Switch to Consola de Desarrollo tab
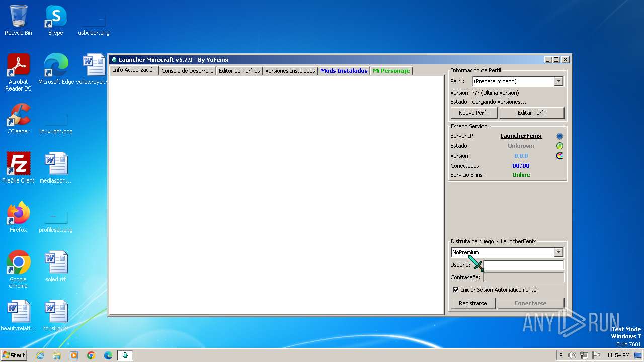The width and height of the screenshot is (644, 362). click(x=187, y=71)
